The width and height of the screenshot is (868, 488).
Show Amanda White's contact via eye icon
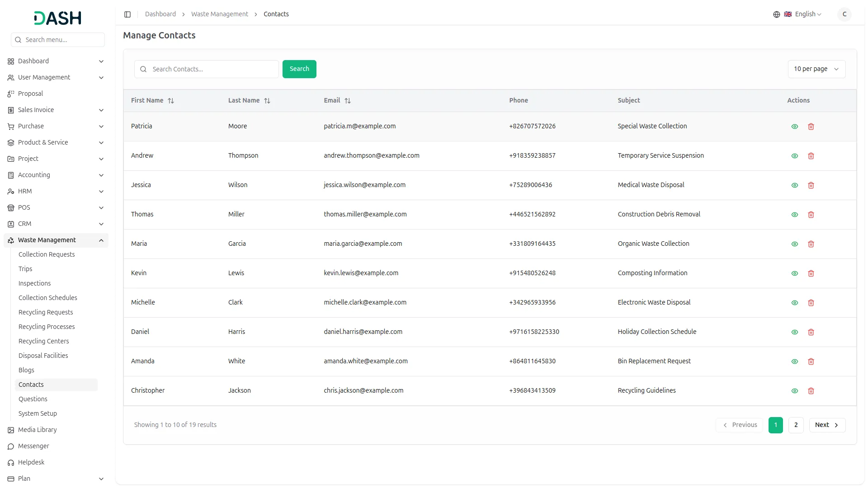tap(794, 361)
